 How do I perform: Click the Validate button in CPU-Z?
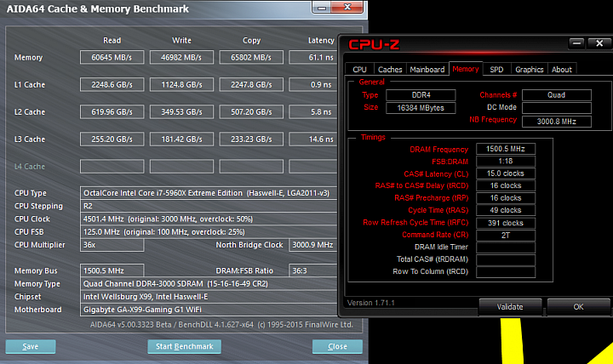tap(510, 306)
